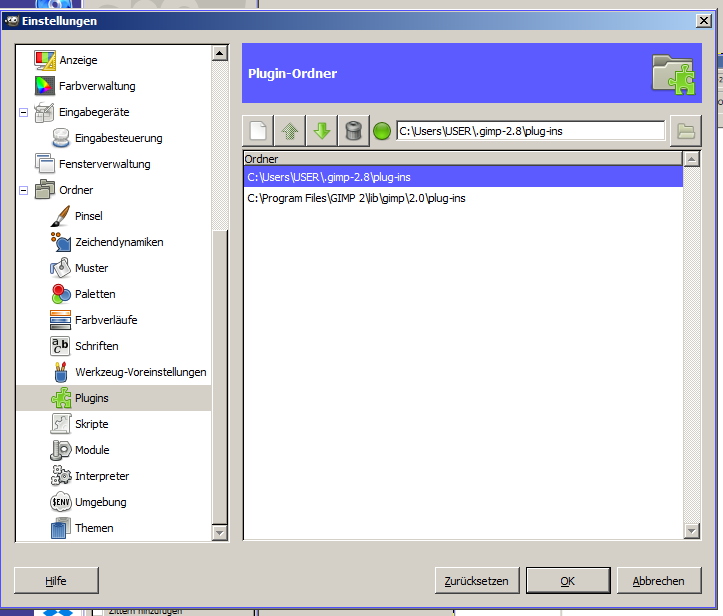Open Eingabesteuerung via its icon

click(61, 138)
